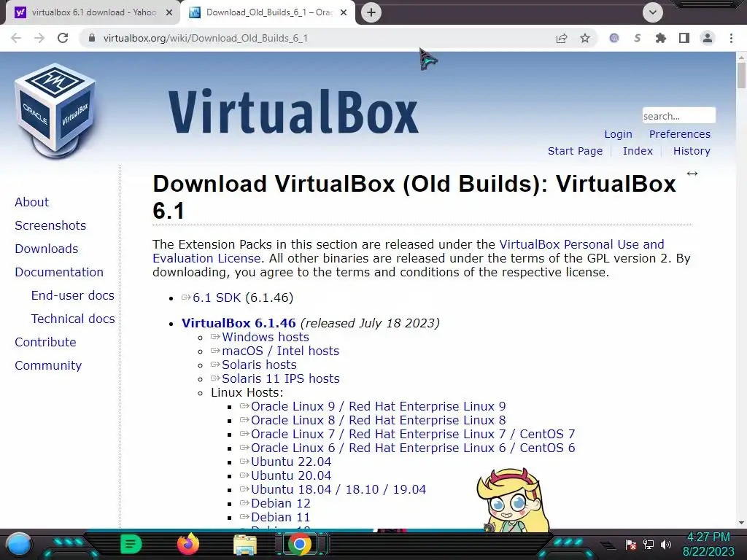Open the Extensions puzzle-piece icon
Image resolution: width=747 pixels, height=560 pixels.
[660, 38]
